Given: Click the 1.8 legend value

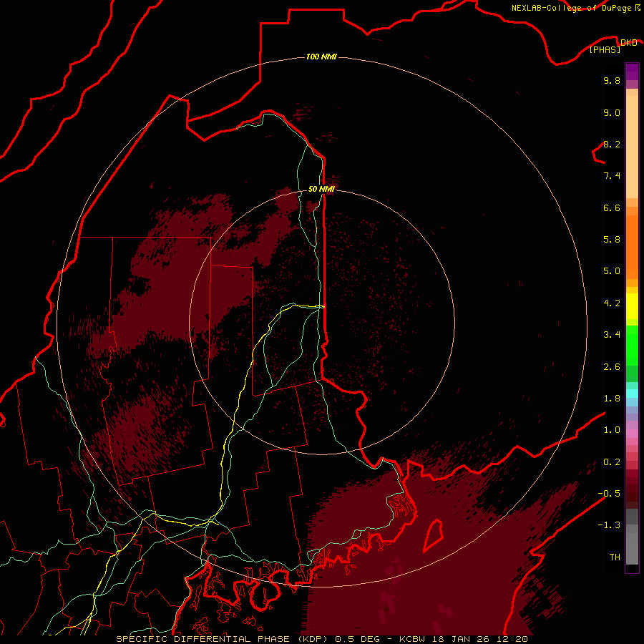Looking at the screenshot, I should pyautogui.click(x=612, y=399).
